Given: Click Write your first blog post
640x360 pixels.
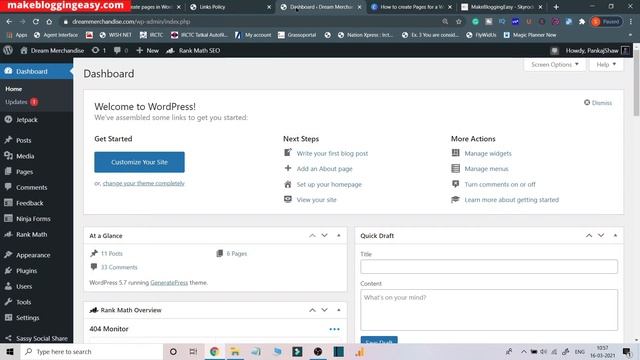Looking at the screenshot, I should pos(332,153).
